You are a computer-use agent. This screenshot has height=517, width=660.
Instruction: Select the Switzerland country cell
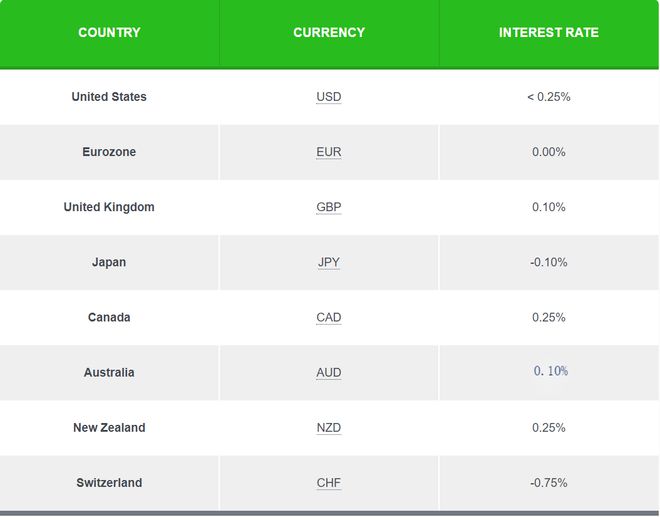coord(109,483)
